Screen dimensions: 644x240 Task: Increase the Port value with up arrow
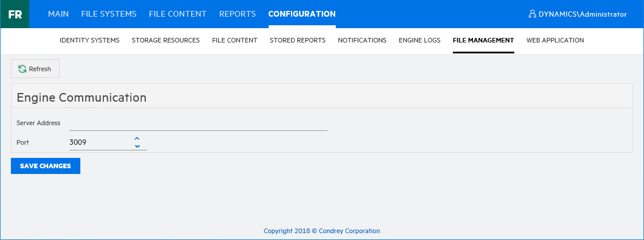[x=137, y=138]
